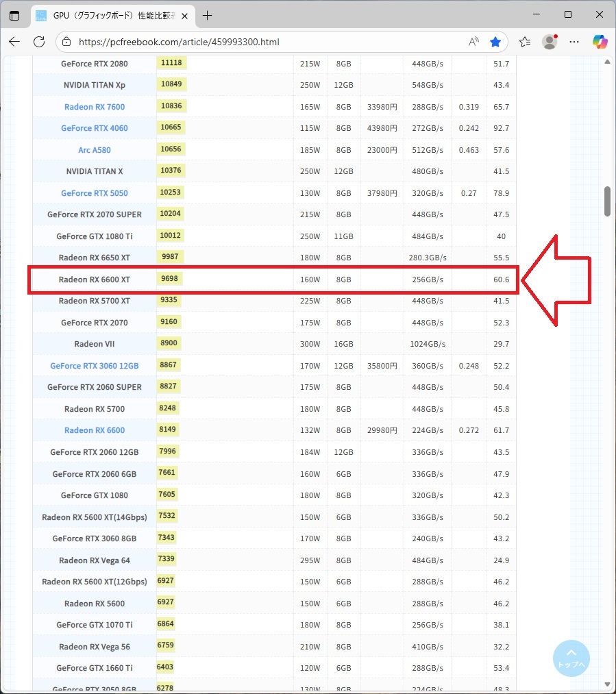Viewport: 616px width, 694px height.
Task: Click the 23000円 price of Arc A580
Action: tap(382, 150)
